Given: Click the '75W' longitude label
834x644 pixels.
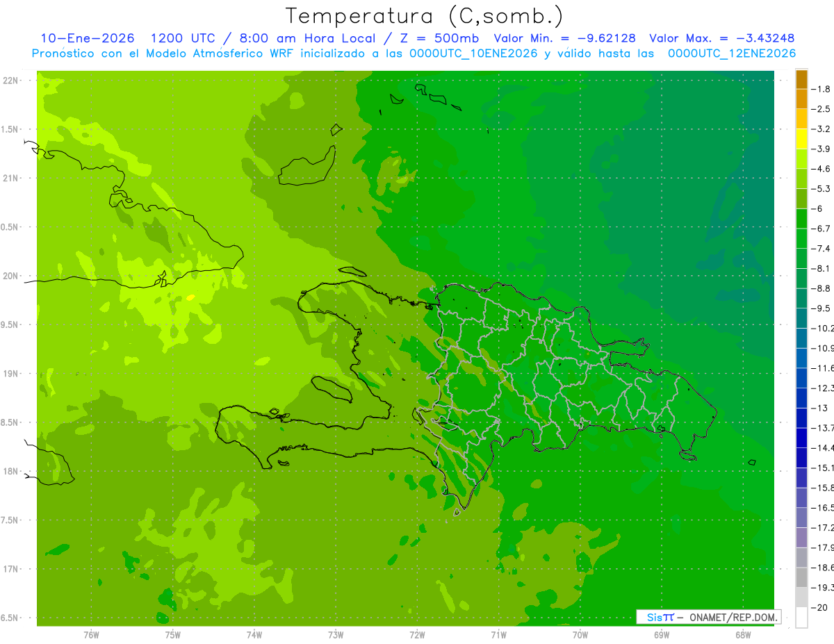Looking at the screenshot, I should pyautogui.click(x=173, y=635).
